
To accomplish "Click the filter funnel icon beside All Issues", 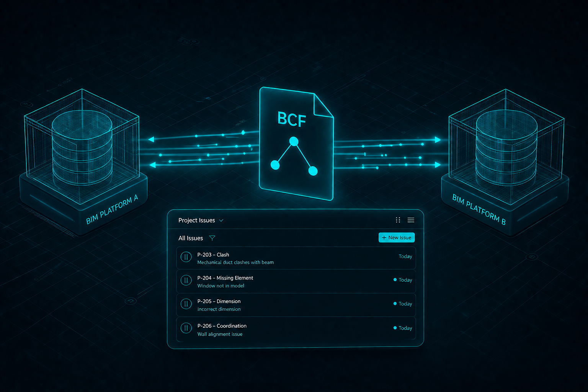I will 212,238.
